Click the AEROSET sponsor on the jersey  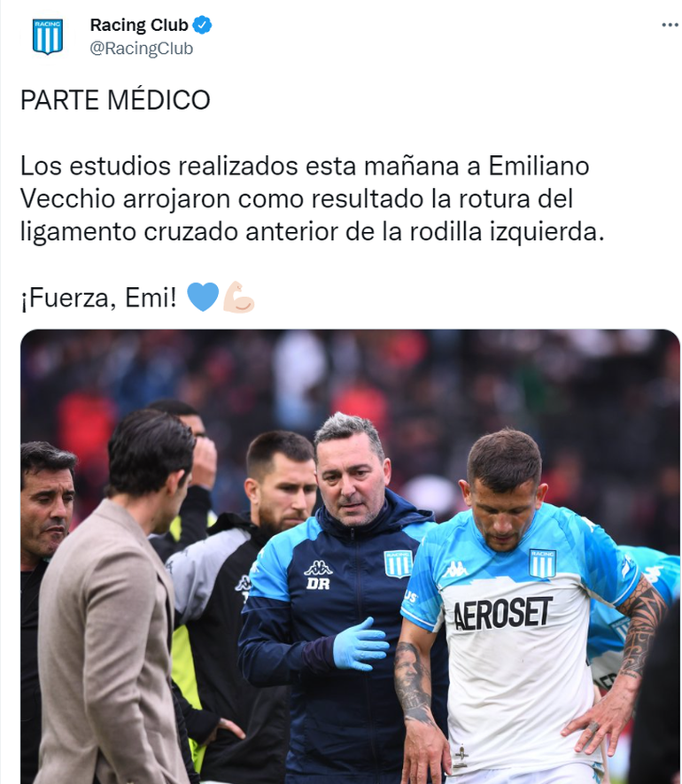(x=502, y=613)
